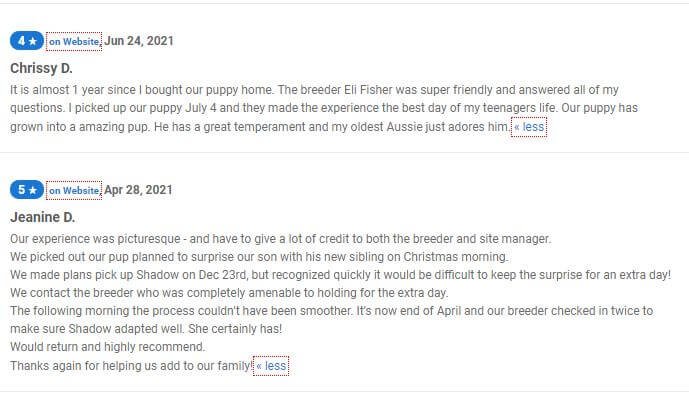Click the line starting 'The following morning'
This screenshot has width=689, height=397.
click(x=332, y=320)
